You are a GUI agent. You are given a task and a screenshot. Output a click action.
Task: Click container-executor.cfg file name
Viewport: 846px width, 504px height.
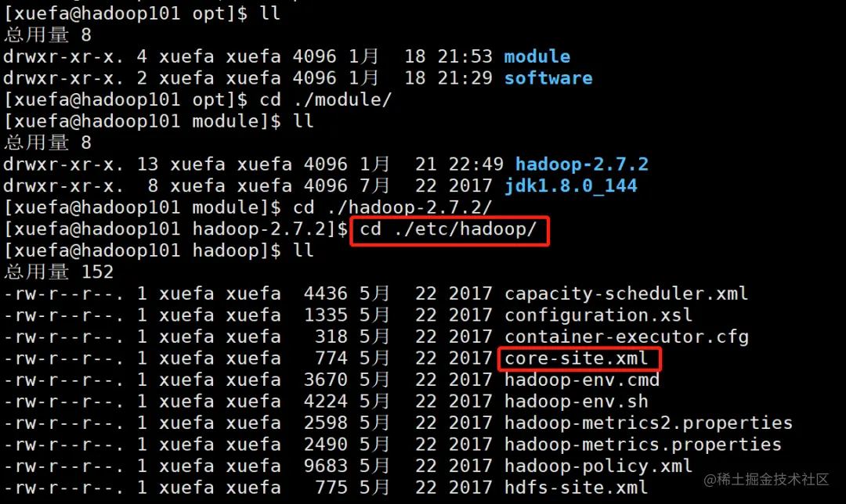point(627,337)
